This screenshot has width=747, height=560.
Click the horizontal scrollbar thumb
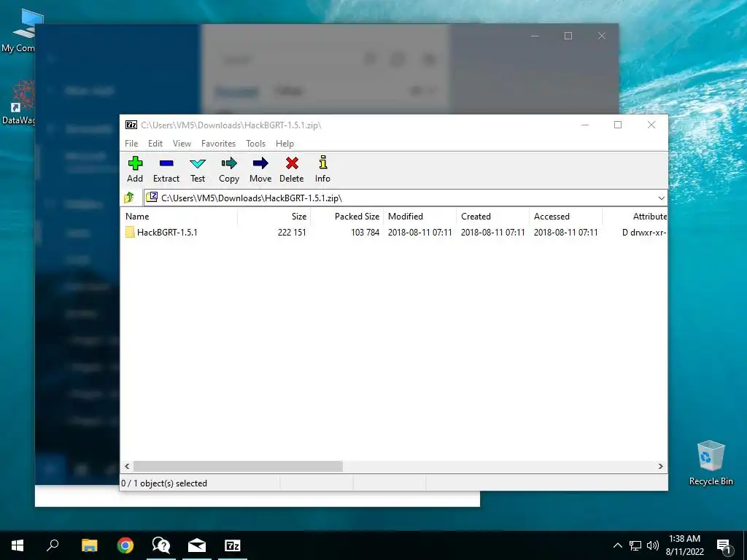pos(238,466)
